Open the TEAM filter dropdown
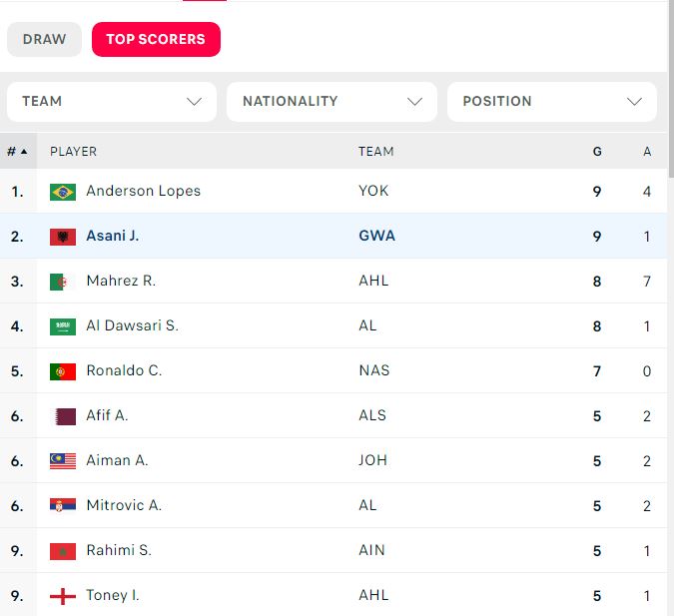 (x=112, y=102)
